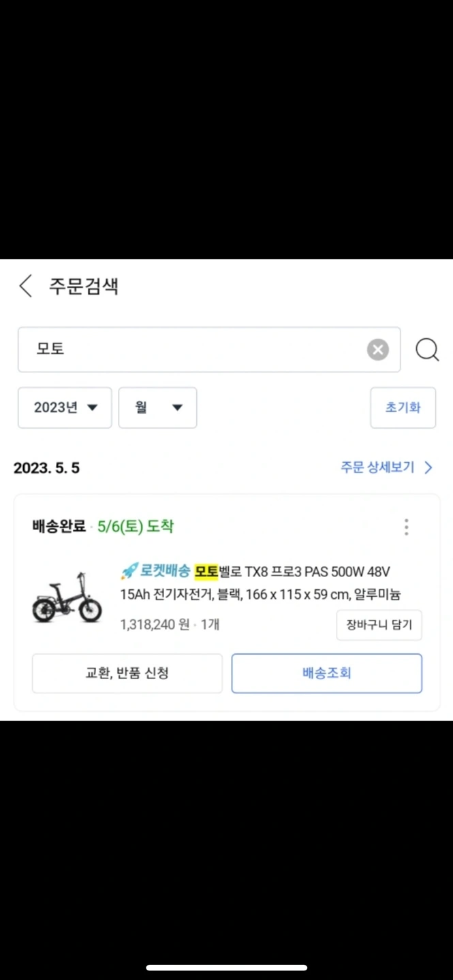The image size is (453, 980).
Task: Tap the back arrow to leave 주문검색
Action: pyautogui.click(x=25, y=287)
